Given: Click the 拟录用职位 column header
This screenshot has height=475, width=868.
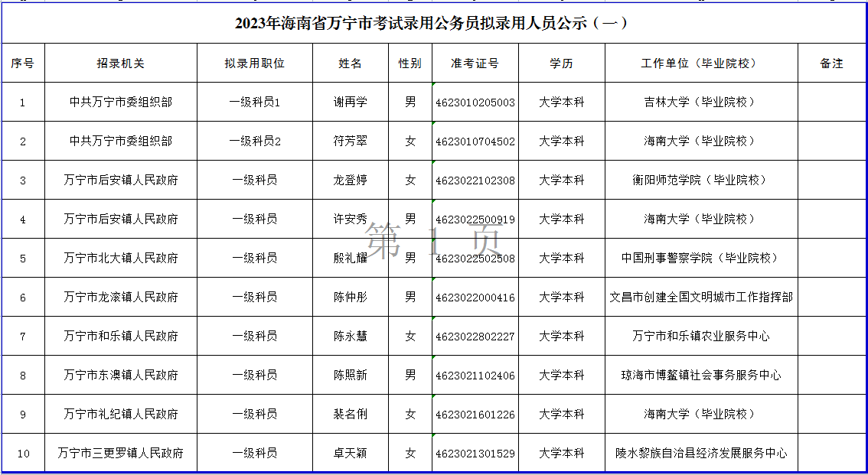Looking at the screenshot, I should pyautogui.click(x=255, y=63).
